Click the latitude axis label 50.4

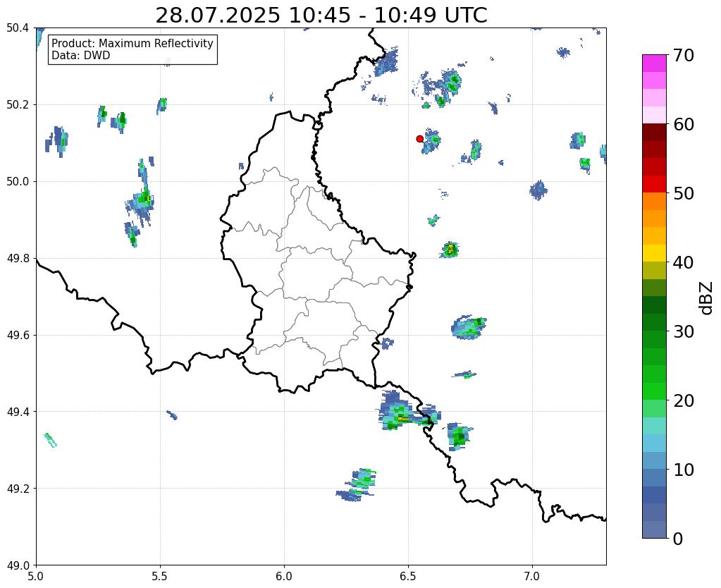18,28
